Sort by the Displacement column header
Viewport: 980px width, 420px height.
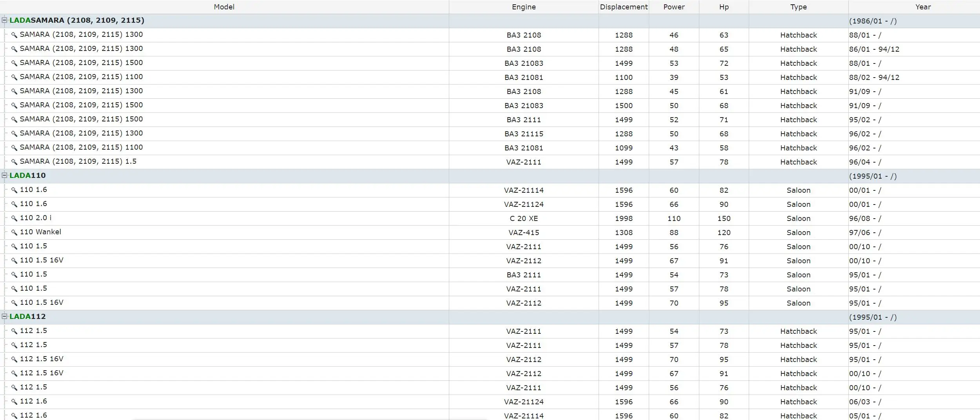click(x=624, y=7)
